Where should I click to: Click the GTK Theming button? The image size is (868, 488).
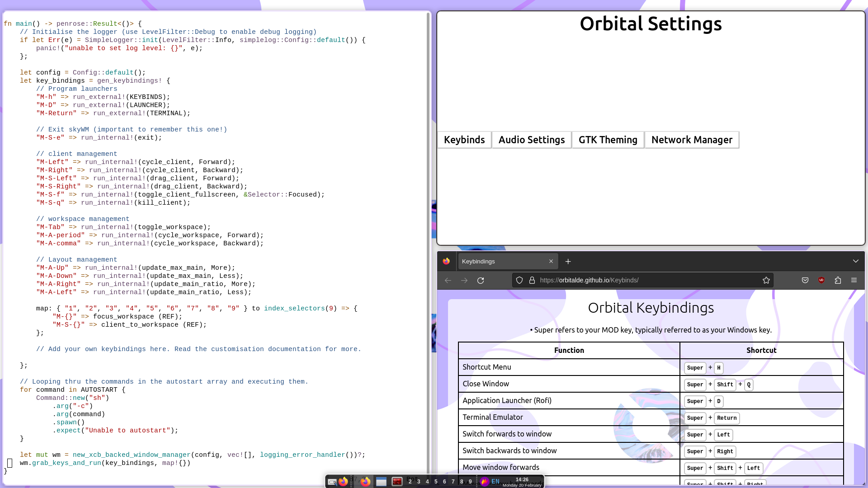608,140
